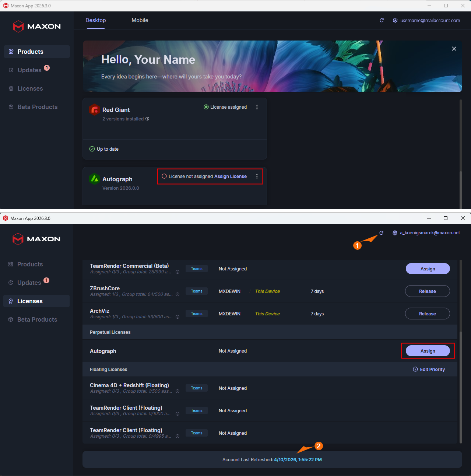Open account settings gear beside username@mailaccount.com
The image size is (471, 476).
[x=395, y=20]
